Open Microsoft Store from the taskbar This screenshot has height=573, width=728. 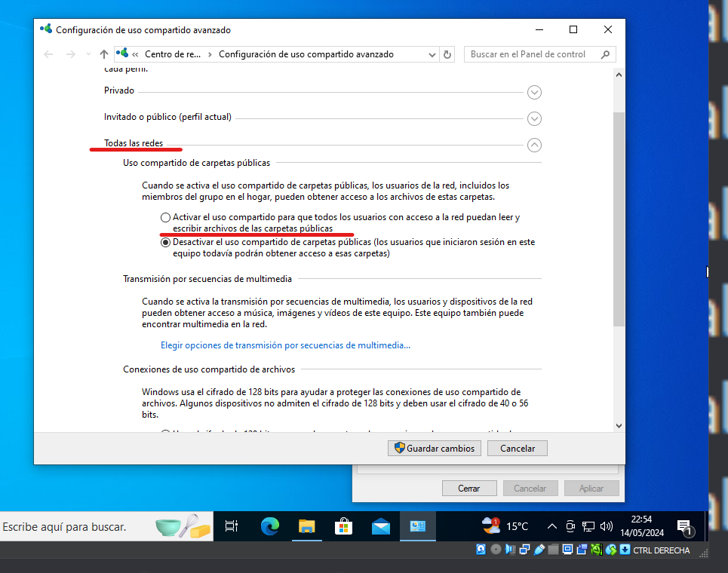[x=343, y=526]
